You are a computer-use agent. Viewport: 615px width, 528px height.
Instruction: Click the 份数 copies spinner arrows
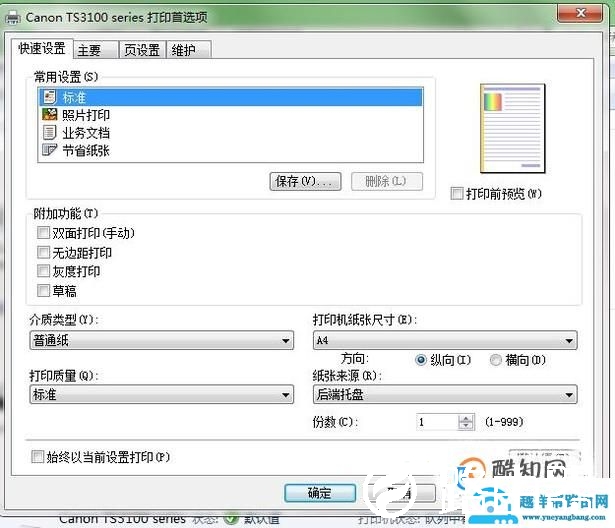tap(466, 422)
